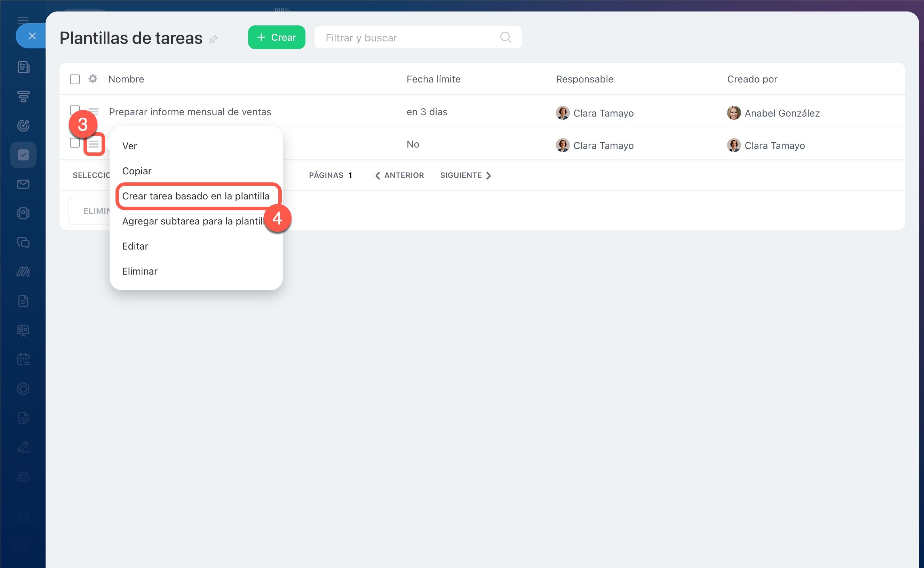
Task: Open the Tasks checkmark icon in sidebar
Action: (23, 155)
